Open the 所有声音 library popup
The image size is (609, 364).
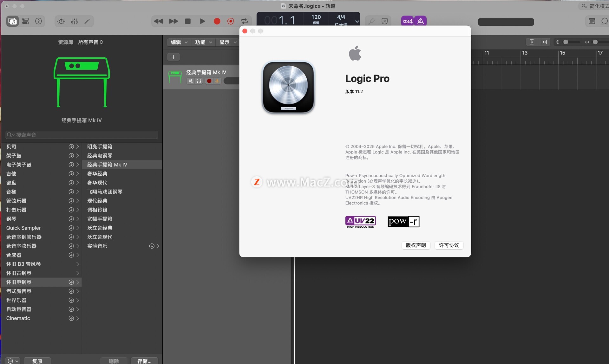coord(91,42)
